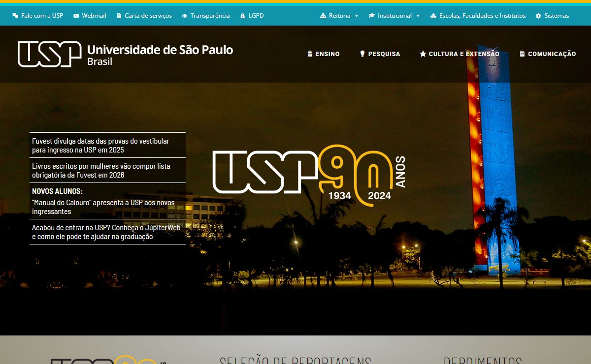Visit the Transparência link
This screenshot has height=364, width=591.
[210, 16]
